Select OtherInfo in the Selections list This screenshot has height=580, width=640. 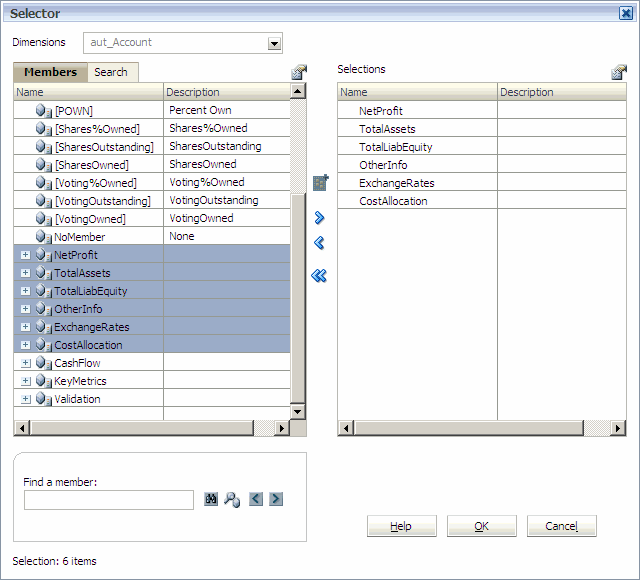383,165
